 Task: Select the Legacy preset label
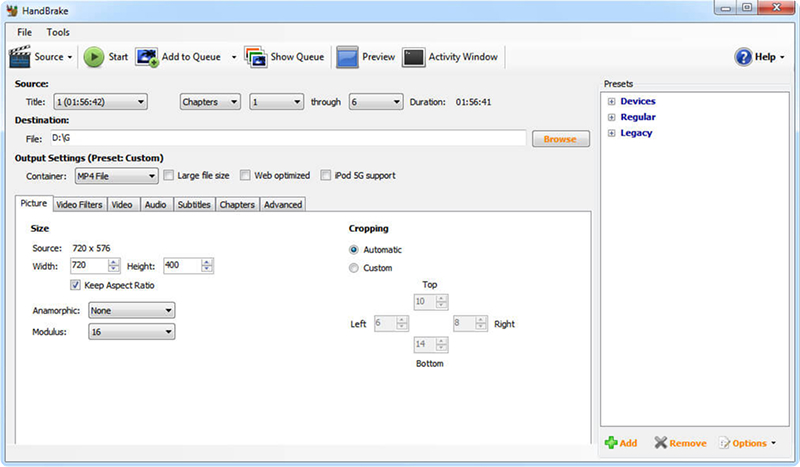(x=636, y=133)
